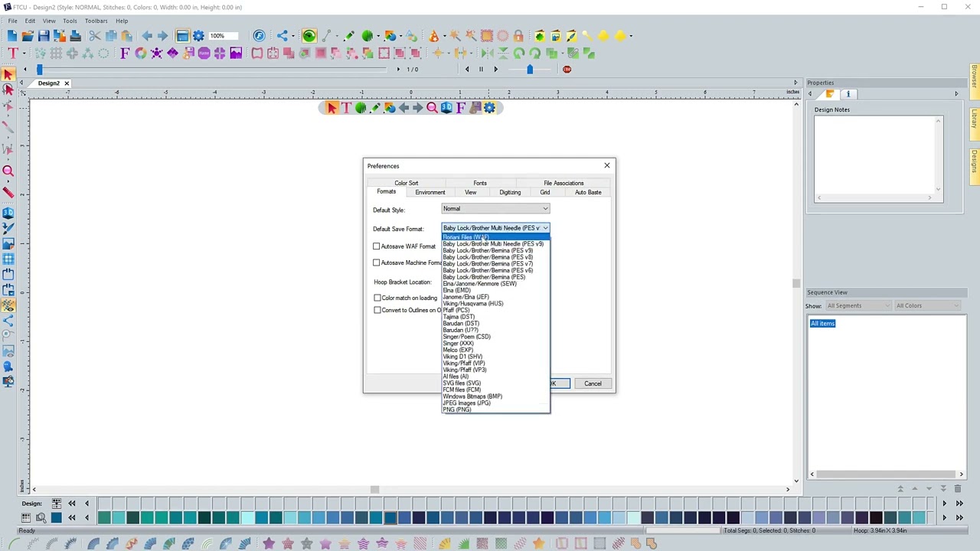The height and width of the screenshot is (551, 980).
Task: Click the arrow Select tool in floating toolbar
Action: [332, 108]
